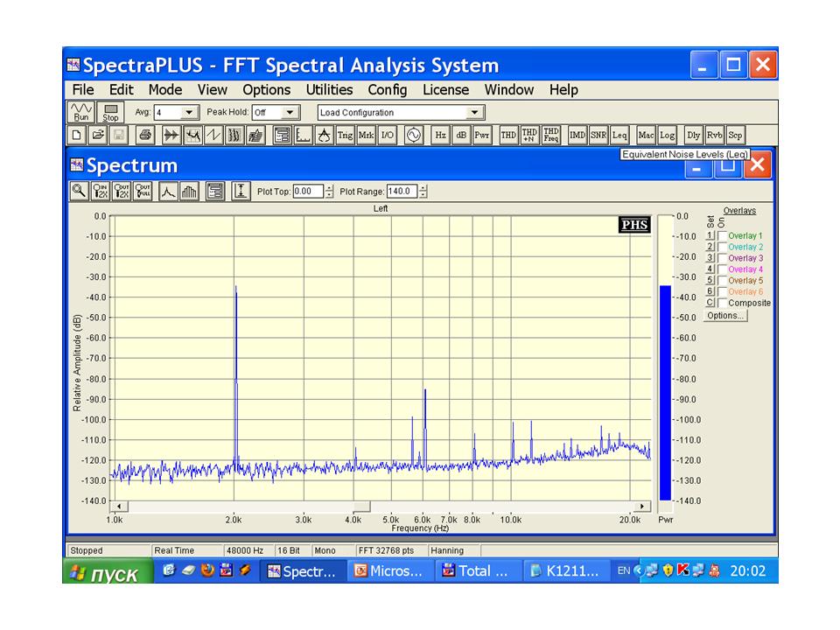Enable the Overlay 2 checkbox
Viewport: 840px width, 630px height.
[722, 247]
